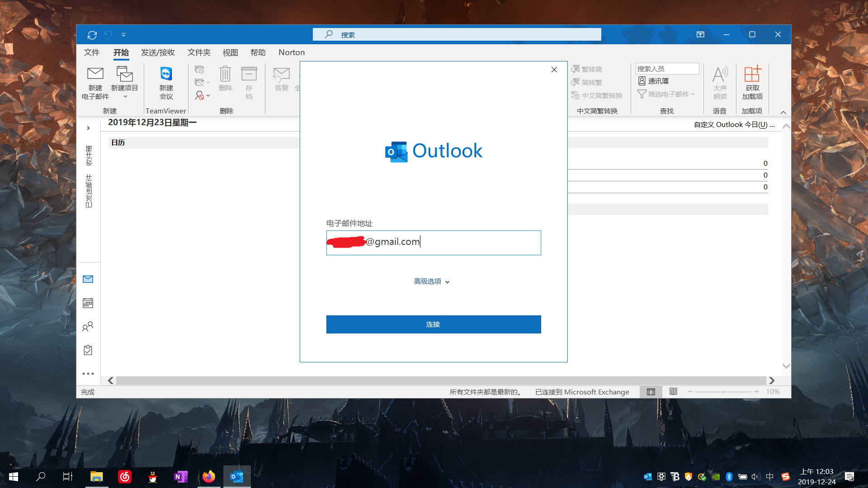Click 繁转简 conversion button

coord(587,69)
